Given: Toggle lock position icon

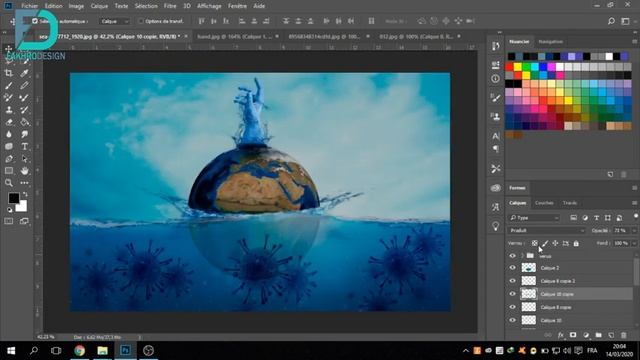Looking at the screenshot, I should (x=555, y=243).
